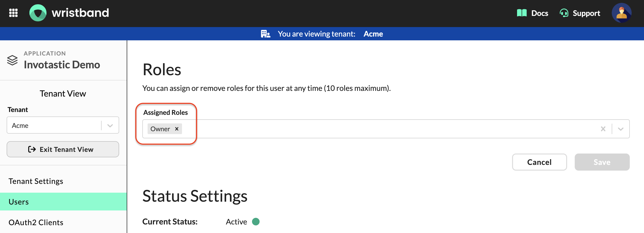Click the wristband brand name text
This screenshot has height=233, width=644.
click(x=80, y=13)
